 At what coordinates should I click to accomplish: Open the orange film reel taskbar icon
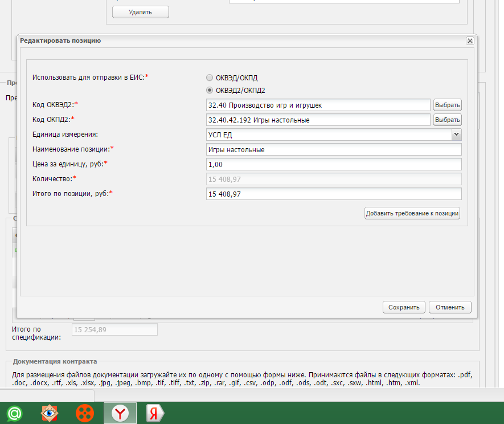click(85, 413)
